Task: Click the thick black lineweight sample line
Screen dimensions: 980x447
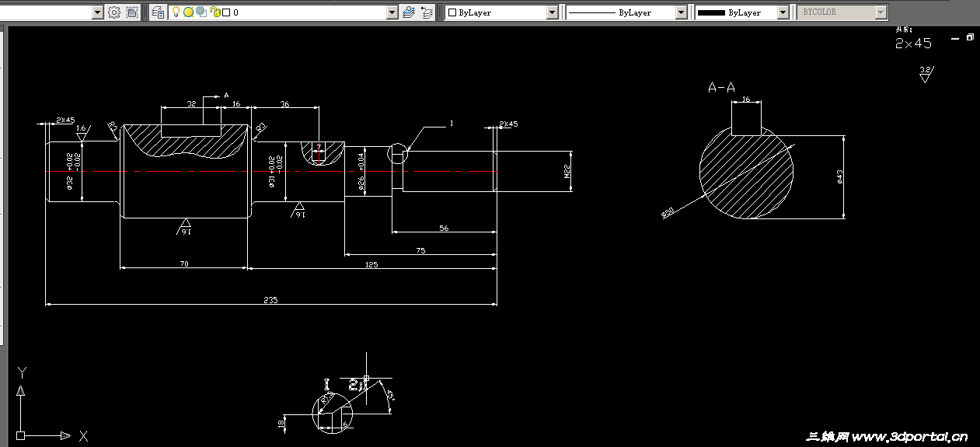Action: click(711, 13)
